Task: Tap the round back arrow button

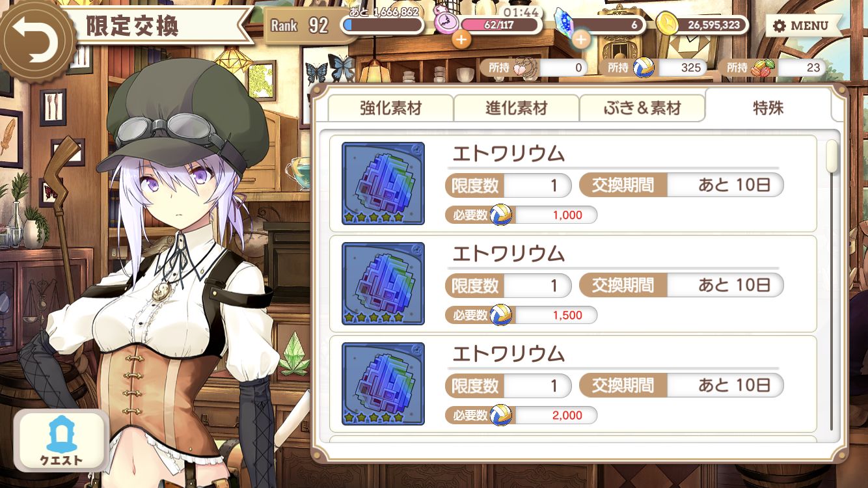Action: [34, 38]
